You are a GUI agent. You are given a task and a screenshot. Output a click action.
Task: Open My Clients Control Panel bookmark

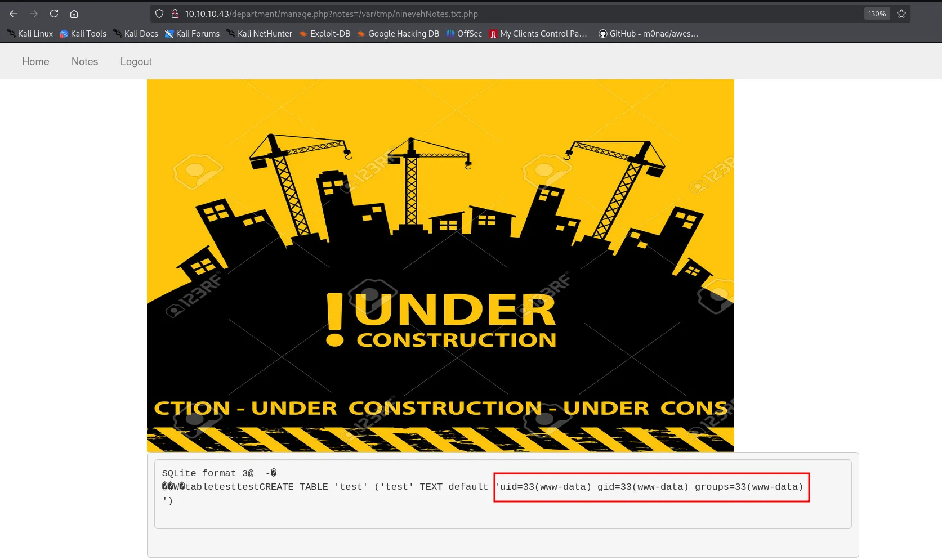pos(538,34)
